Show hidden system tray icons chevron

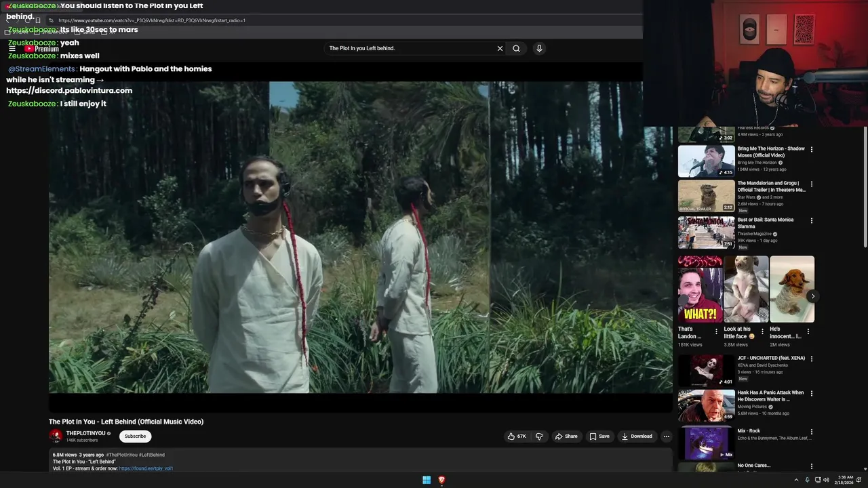[x=796, y=480]
